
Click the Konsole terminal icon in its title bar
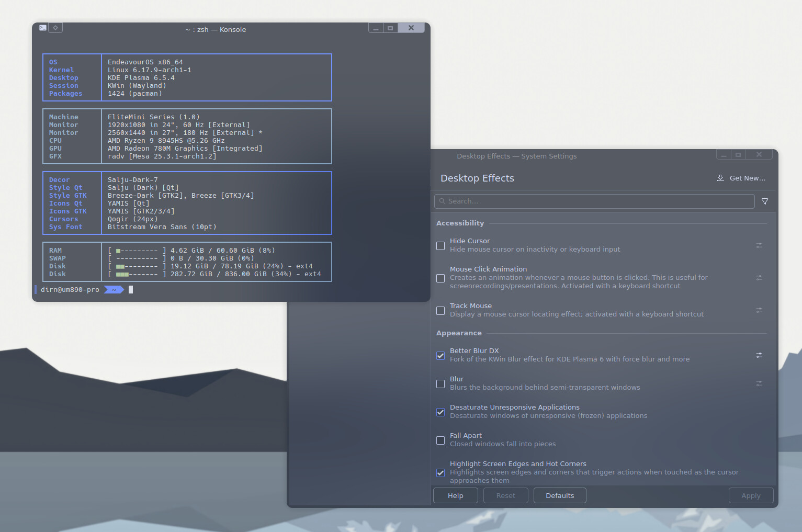click(43, 28)
